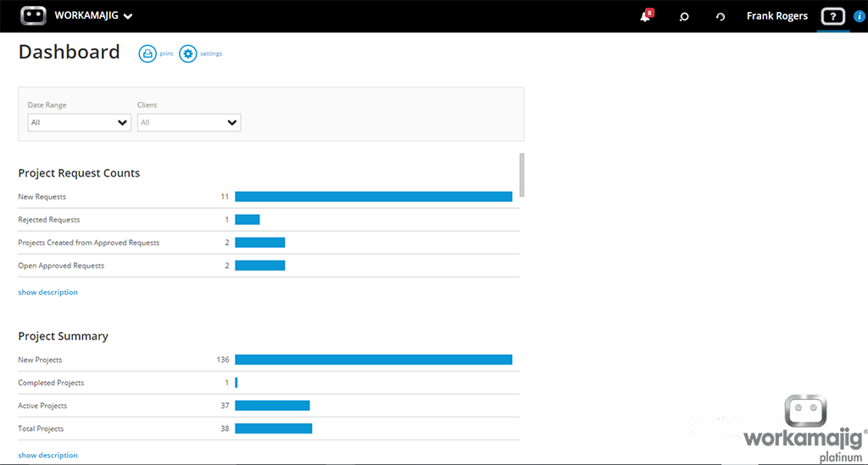Expand the WORKAMAJIG main menu chevron

127,16
